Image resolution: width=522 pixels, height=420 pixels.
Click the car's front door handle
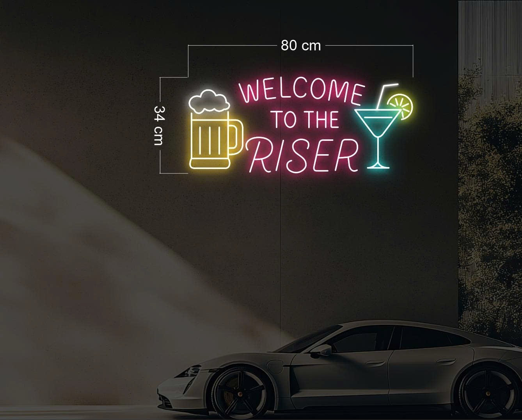376,363
